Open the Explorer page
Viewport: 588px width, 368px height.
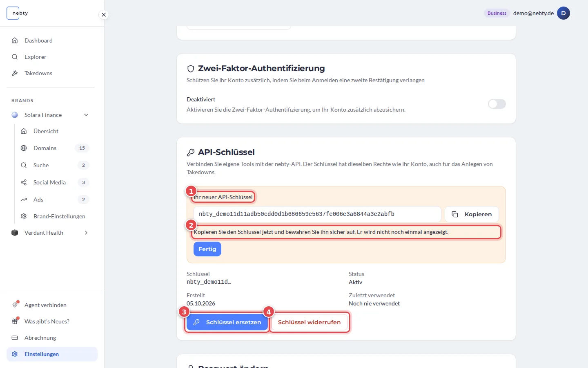point(52,57)
